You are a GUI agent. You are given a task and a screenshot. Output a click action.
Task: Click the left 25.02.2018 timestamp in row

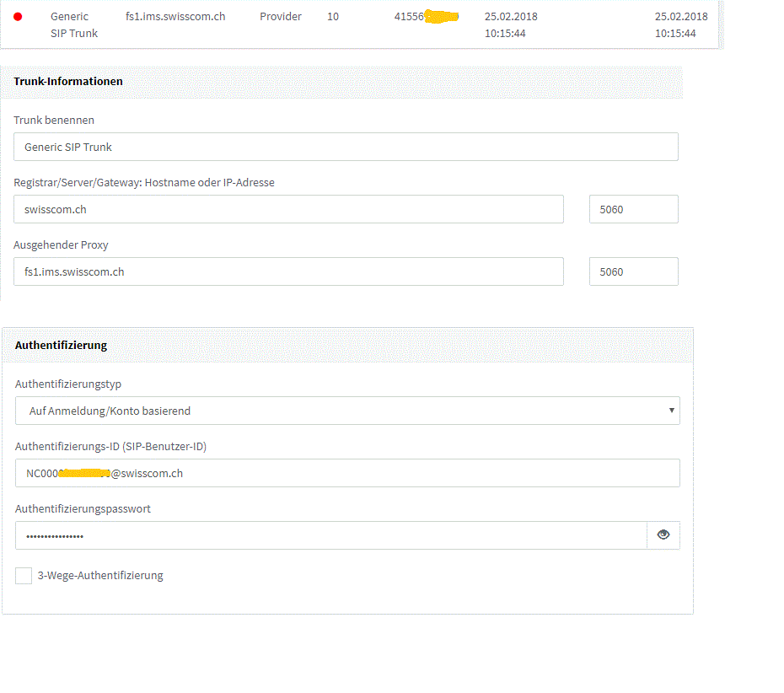click(511, 24)
